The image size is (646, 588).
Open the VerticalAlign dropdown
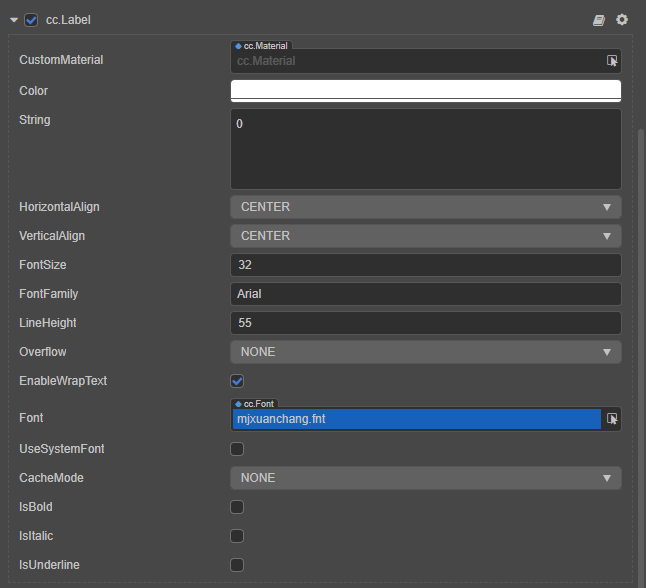pyautogui.click(x=425, y=236)
